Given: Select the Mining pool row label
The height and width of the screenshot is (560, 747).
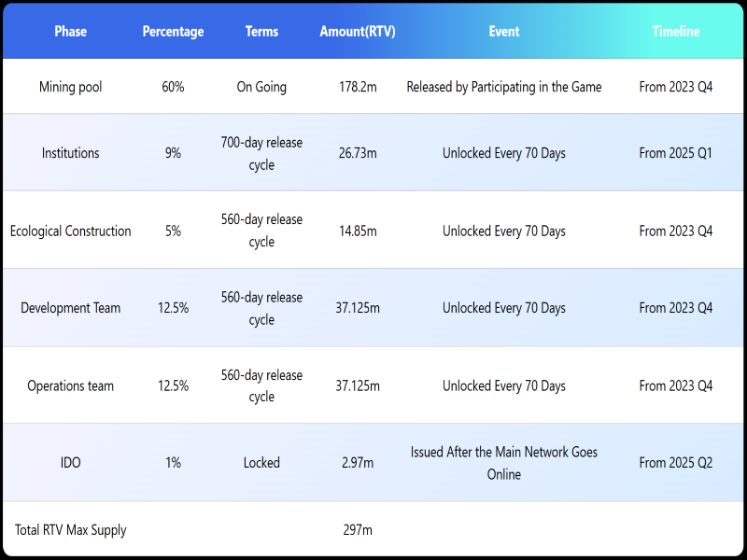Looking at the screenshot, I should click(x=70, y=87).
